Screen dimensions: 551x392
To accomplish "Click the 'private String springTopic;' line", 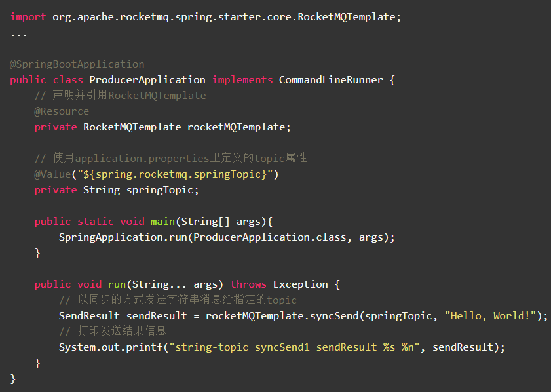I will pos(117,190).
